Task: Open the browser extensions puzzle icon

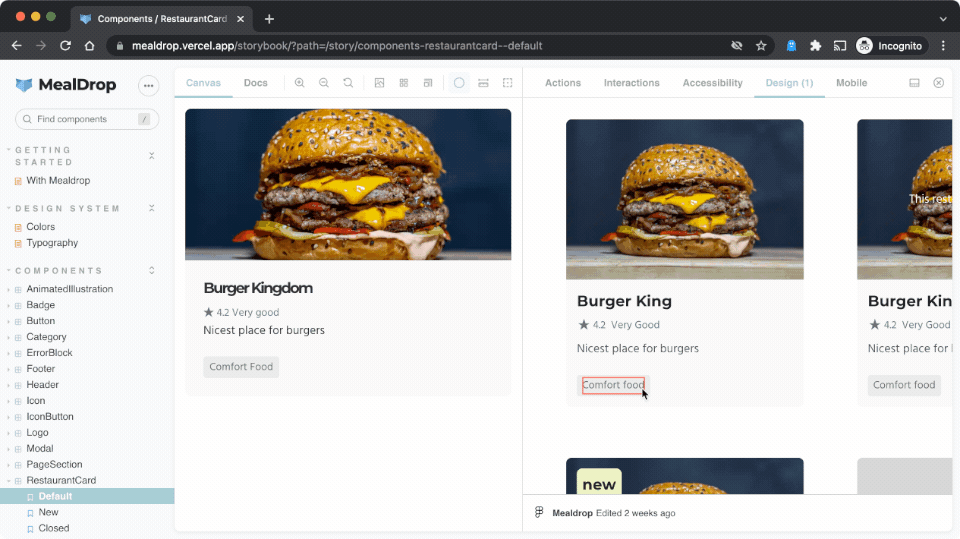Action: pos(816,46)
